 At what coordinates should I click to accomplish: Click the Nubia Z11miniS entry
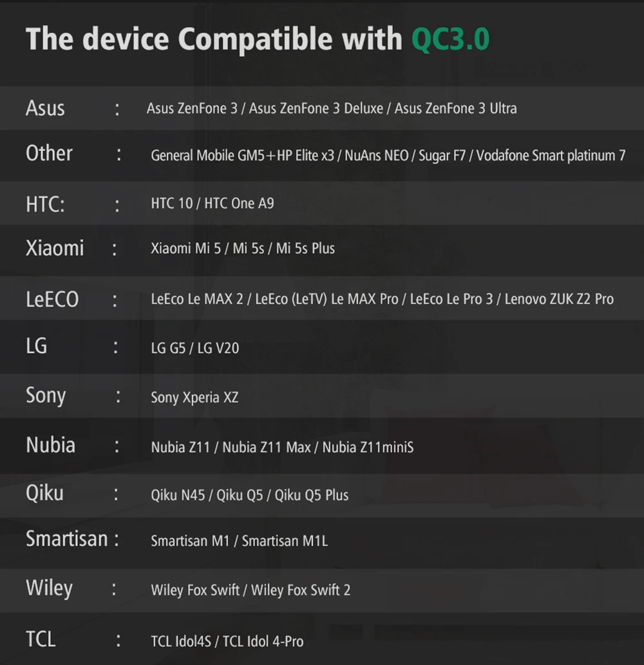(x=368, y=447)
